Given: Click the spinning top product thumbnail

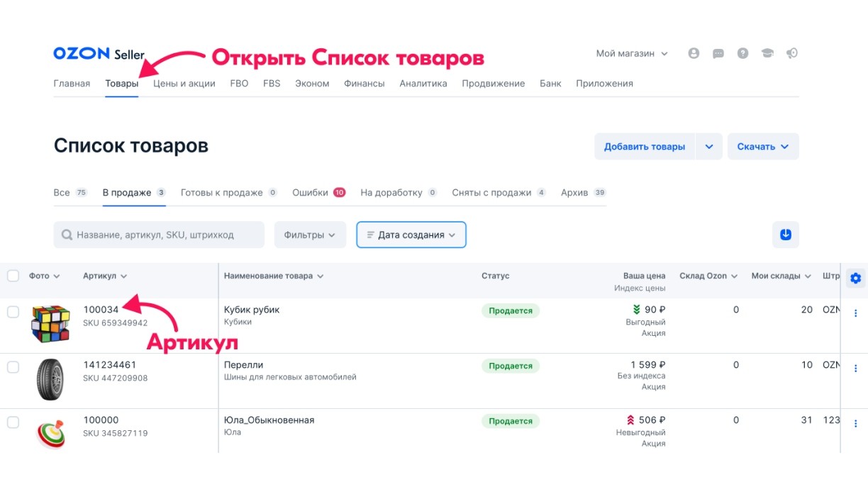Looking at the screenshot, I should point(51,433).
